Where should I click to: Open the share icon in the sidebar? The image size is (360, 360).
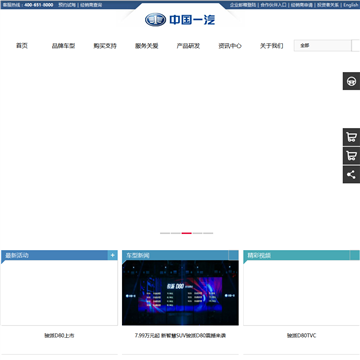[x=351, y=174]
